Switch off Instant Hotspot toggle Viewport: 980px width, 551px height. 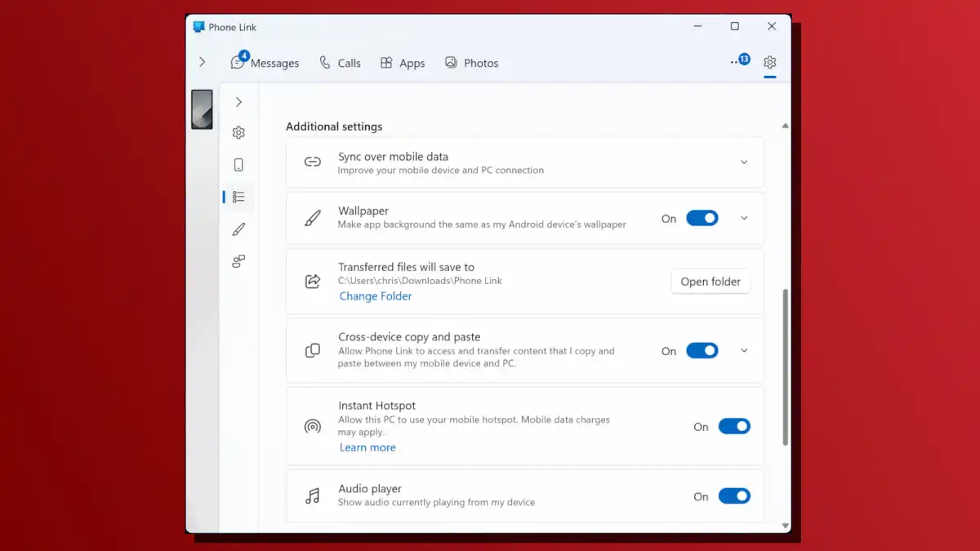733,426
